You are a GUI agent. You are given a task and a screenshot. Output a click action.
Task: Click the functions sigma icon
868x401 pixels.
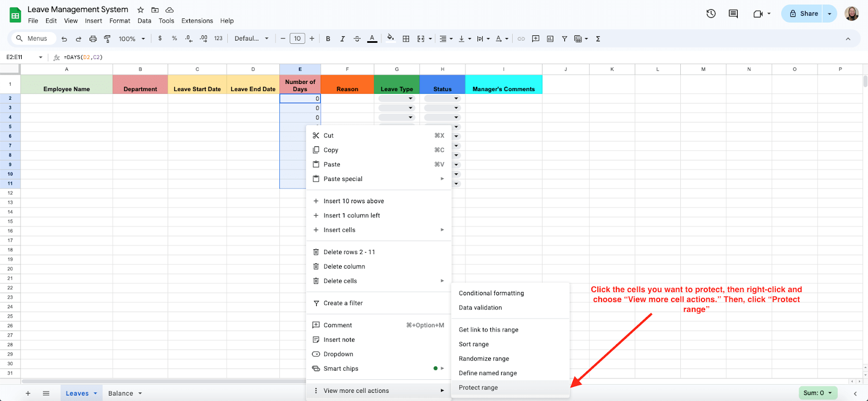coord(598,38)
